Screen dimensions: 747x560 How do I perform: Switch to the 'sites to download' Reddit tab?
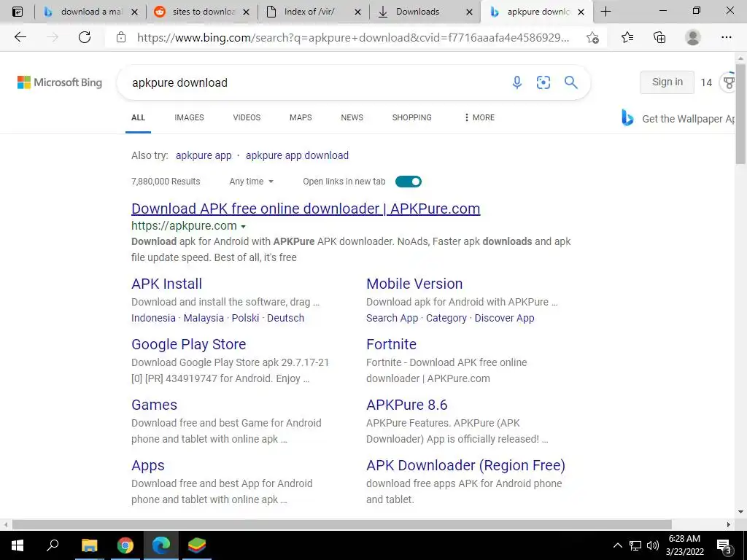[203, 12]
